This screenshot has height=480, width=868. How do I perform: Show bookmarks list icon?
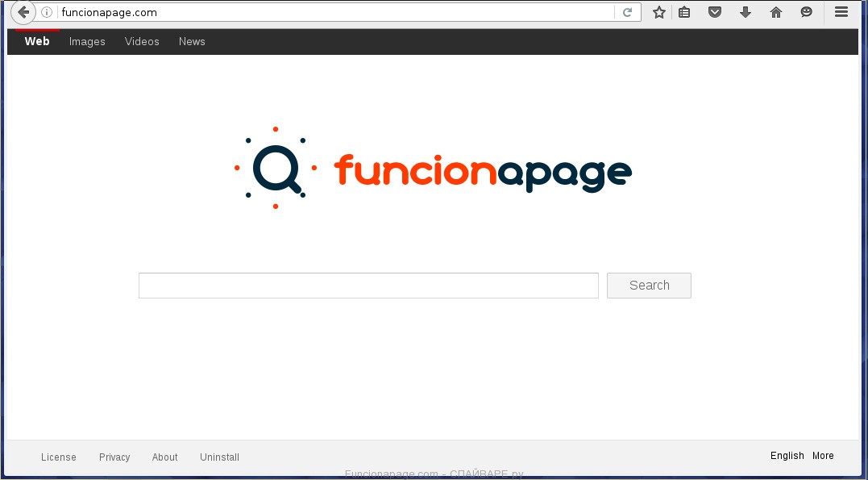[684, 12]
